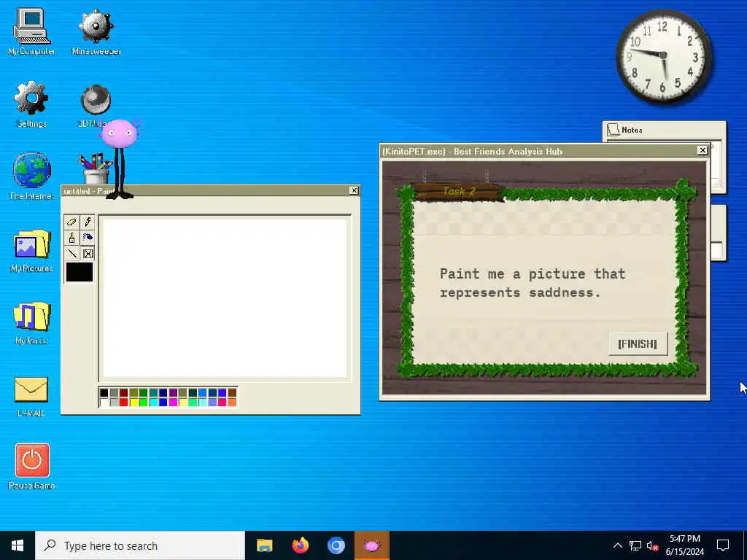Click inside the white Paint canvas
Image resolution: width=747 pixels, height=560 pixels.
point(225,298)
